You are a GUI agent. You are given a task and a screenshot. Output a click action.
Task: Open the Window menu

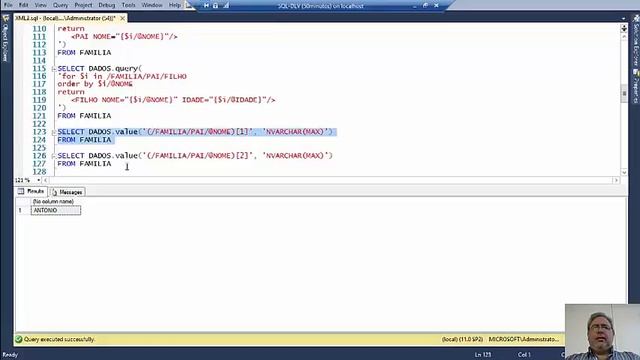pyautogui.click(x=152, y=5)
